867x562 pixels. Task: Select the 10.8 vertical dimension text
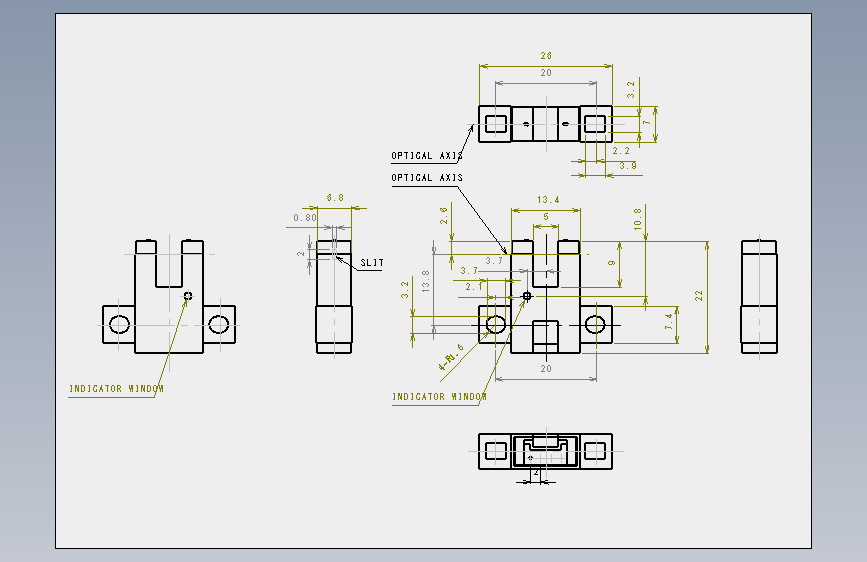pos(638,219)
